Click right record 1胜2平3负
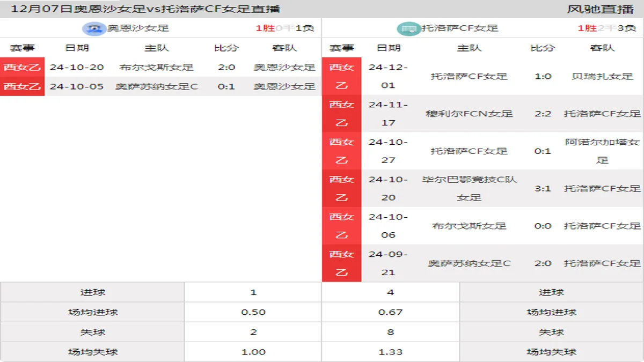The image size is (644, 362). (x=607, y=28)
